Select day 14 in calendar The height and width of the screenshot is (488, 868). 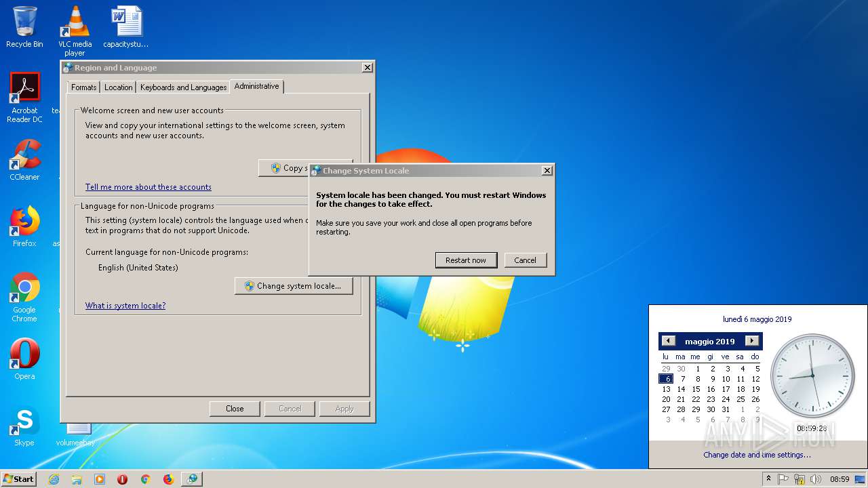pyautogui.click(x=681, y=389)
